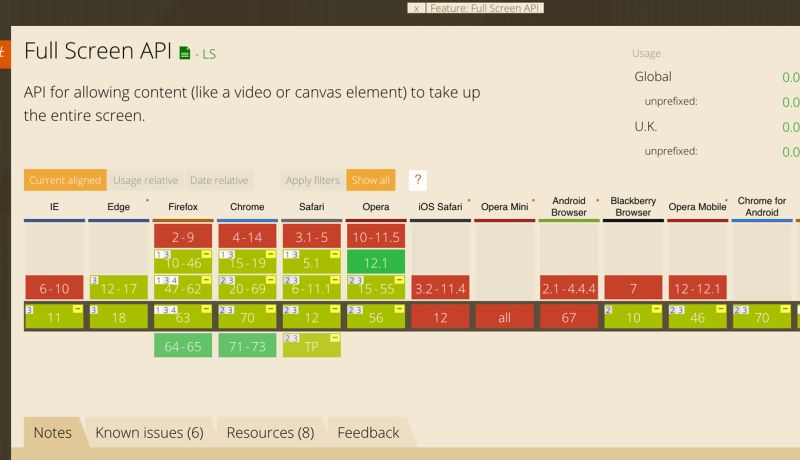Image resolution: width=800 pixels, height=460 pixels.
Task: Click the Global usage label
Action: [x=653, y=76]
